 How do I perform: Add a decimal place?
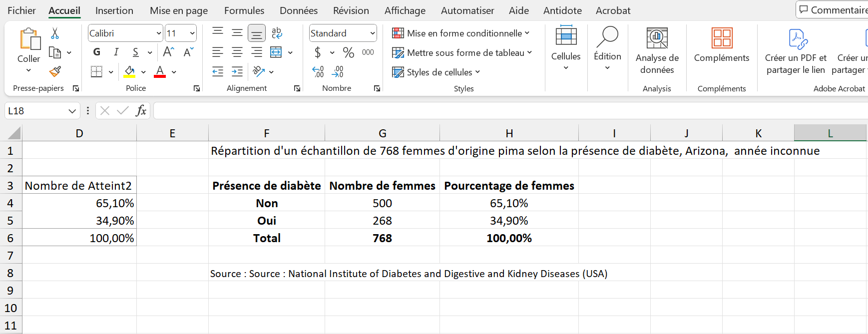point(318,72)
